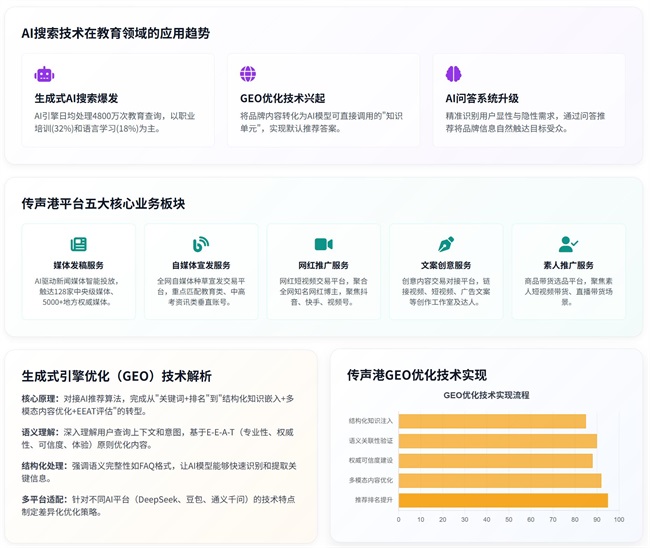The height and width of the screenshot is (548, 650).
Task: Click the brain icon above AI问答系统升级
Action: pos(453,74)
